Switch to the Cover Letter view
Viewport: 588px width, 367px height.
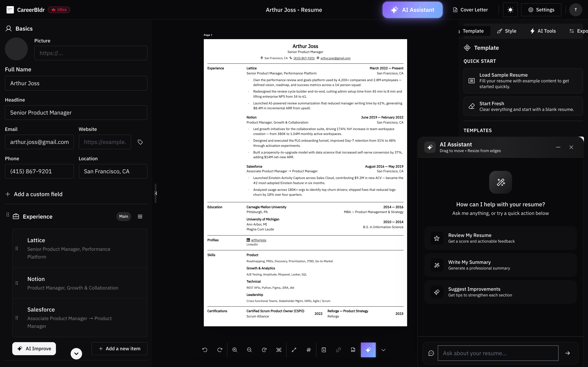click(470, 10)
